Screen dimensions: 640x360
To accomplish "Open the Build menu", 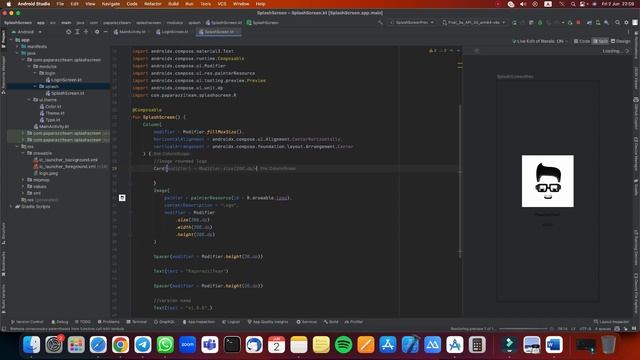I will click(173, 4).
